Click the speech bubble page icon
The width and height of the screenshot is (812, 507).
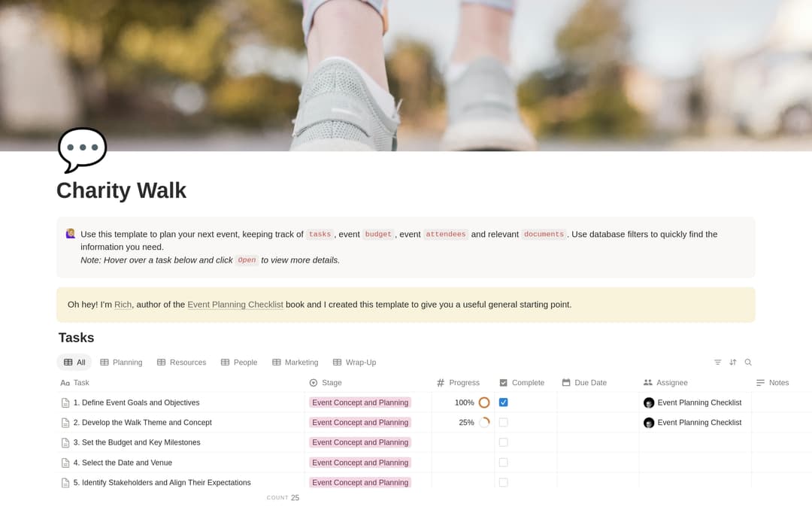pos(83,150)
